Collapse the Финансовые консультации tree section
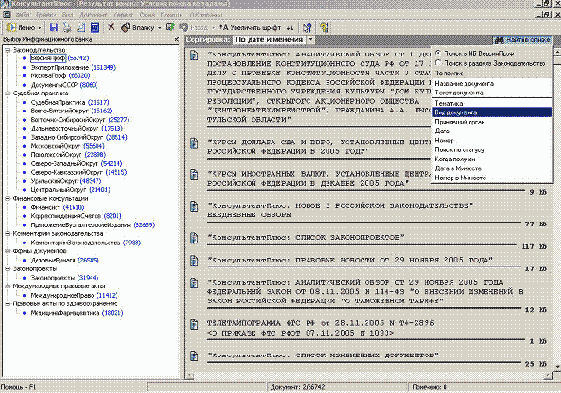This screenshot has width=561, height=393. pos(8,198)
